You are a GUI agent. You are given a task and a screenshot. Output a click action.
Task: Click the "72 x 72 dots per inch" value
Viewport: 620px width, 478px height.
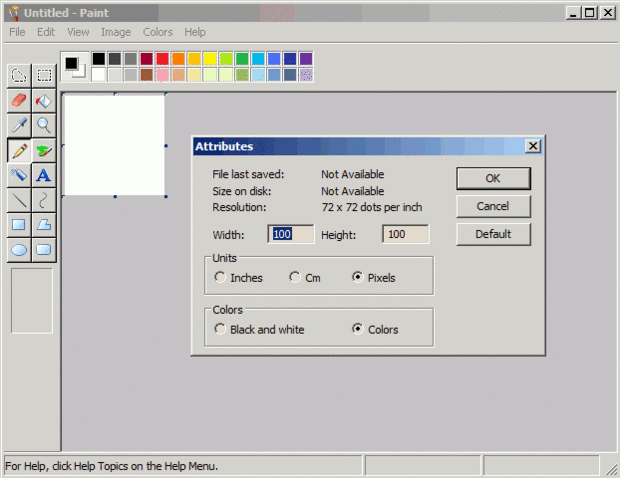point(372,207)
